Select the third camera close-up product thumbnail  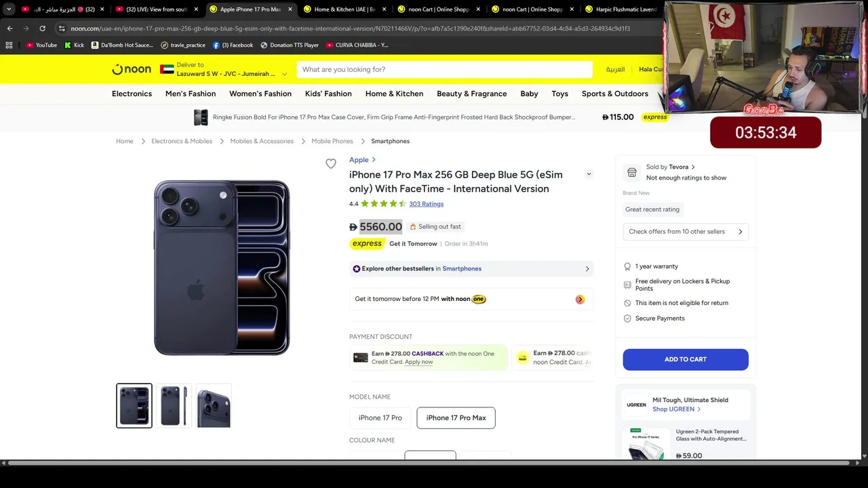pyautogui.click(x=214, y=405)
